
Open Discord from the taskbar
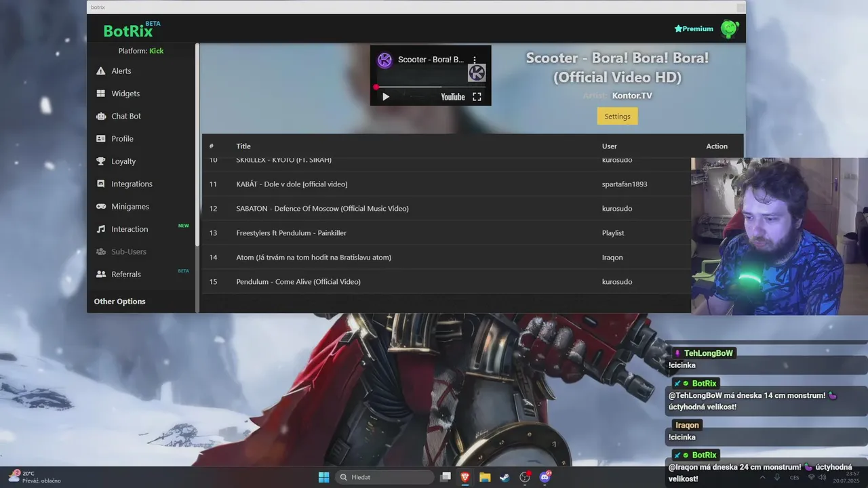coord(545,477)
